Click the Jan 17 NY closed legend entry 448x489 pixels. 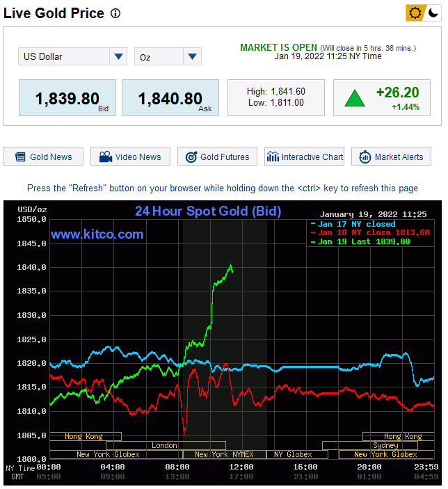coord(353,224)
